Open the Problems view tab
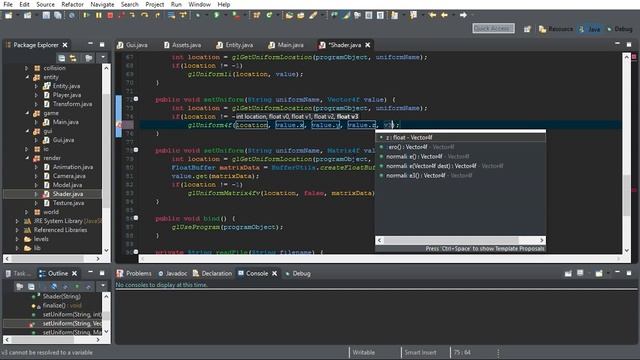The height and width of the screenshot is (360, 640). 134,273
